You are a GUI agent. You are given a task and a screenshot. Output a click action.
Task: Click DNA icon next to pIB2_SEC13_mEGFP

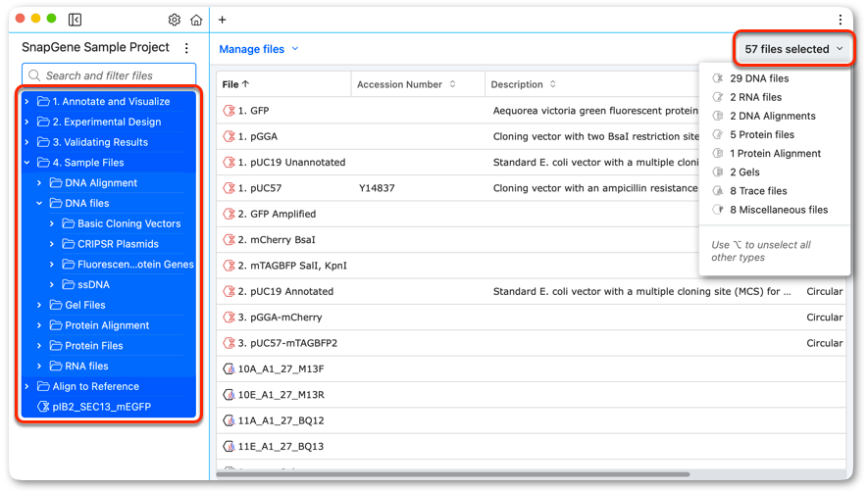click(43, 407)
